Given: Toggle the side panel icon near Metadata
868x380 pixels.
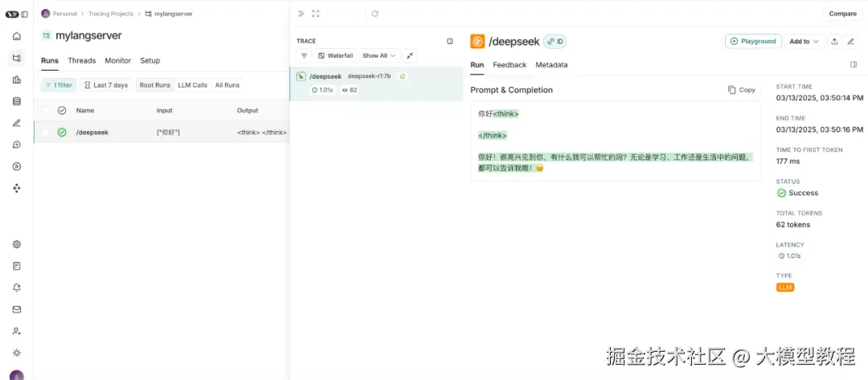Looking at the screenshot, I should pos(854,65).
